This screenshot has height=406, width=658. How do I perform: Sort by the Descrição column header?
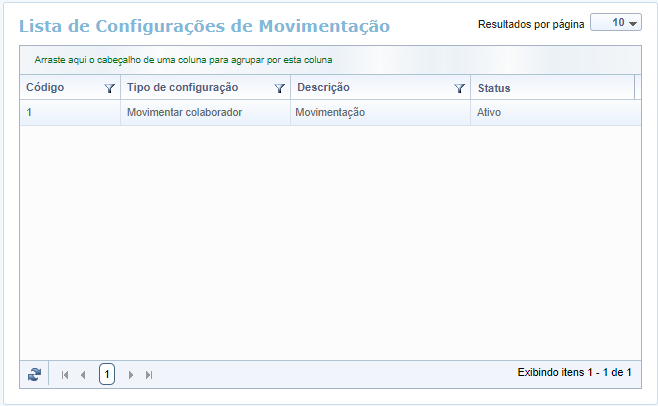tap(323, 88)
